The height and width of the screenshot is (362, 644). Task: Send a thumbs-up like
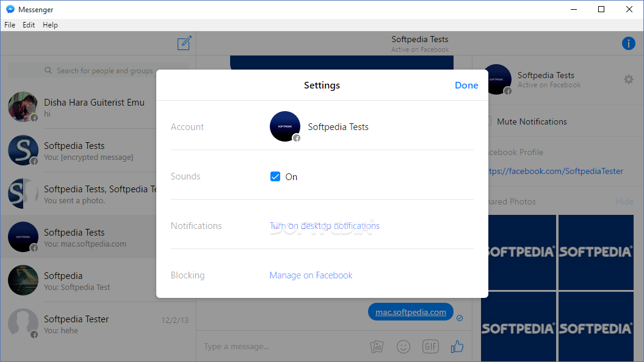click(457, 346)
